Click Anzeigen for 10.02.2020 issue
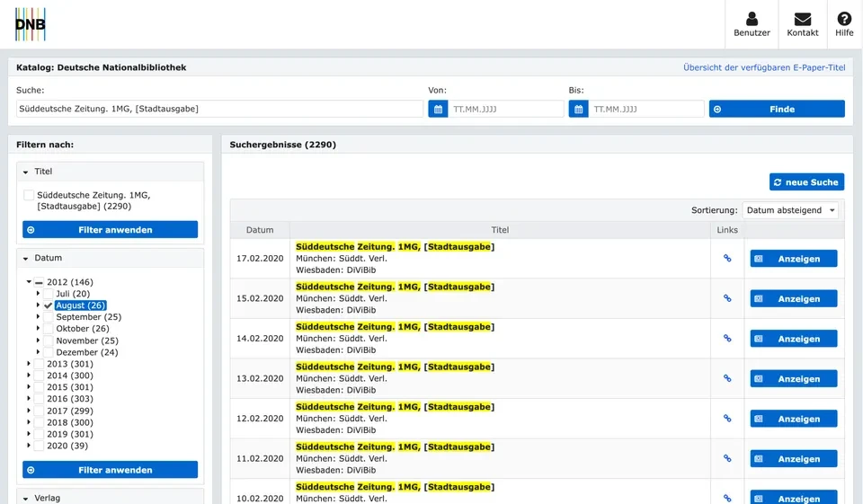The image size is (863, 504). 794,498
